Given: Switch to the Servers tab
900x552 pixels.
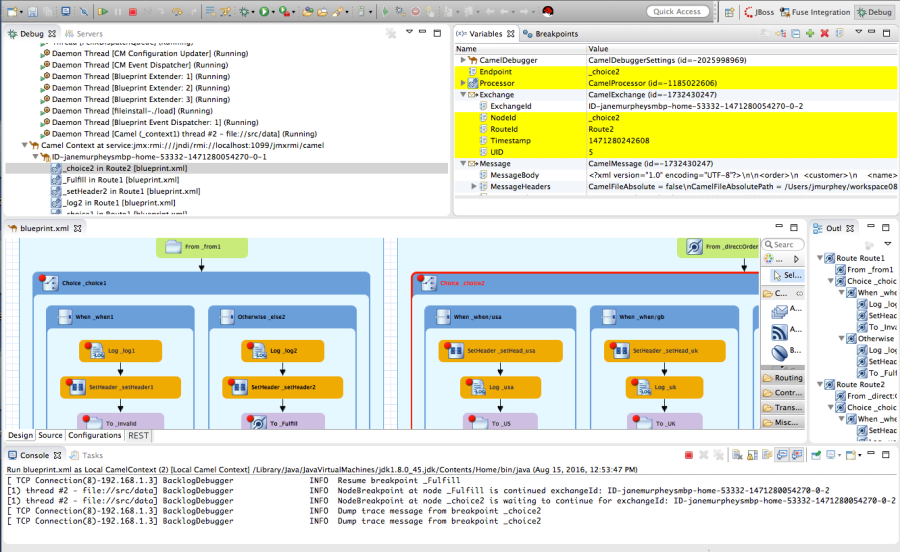Looking at the screenshot, I should 84,34.
